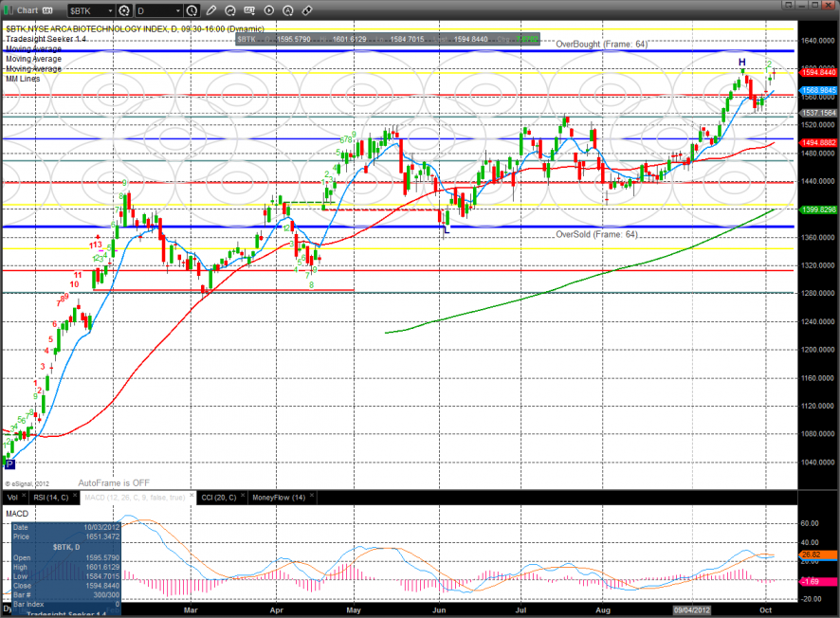Click the blue H high marker on chart
Image resolution: width=840 pixels, height=618 pixels.
742,63
